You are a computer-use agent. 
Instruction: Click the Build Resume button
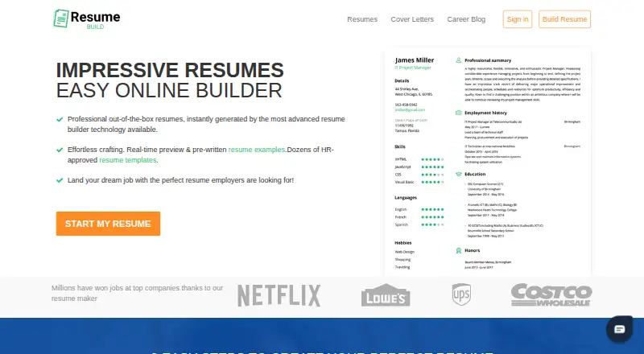[x=565, y=19]
